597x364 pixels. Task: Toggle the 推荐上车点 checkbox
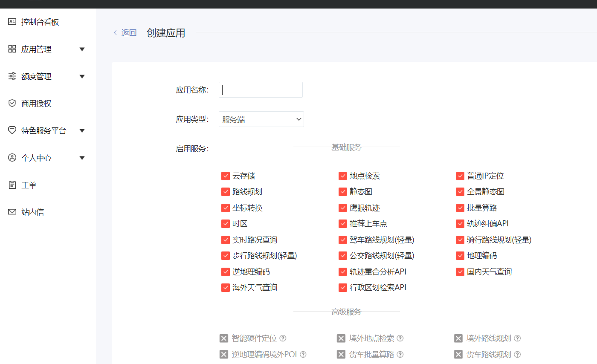(x=343, y=224)
